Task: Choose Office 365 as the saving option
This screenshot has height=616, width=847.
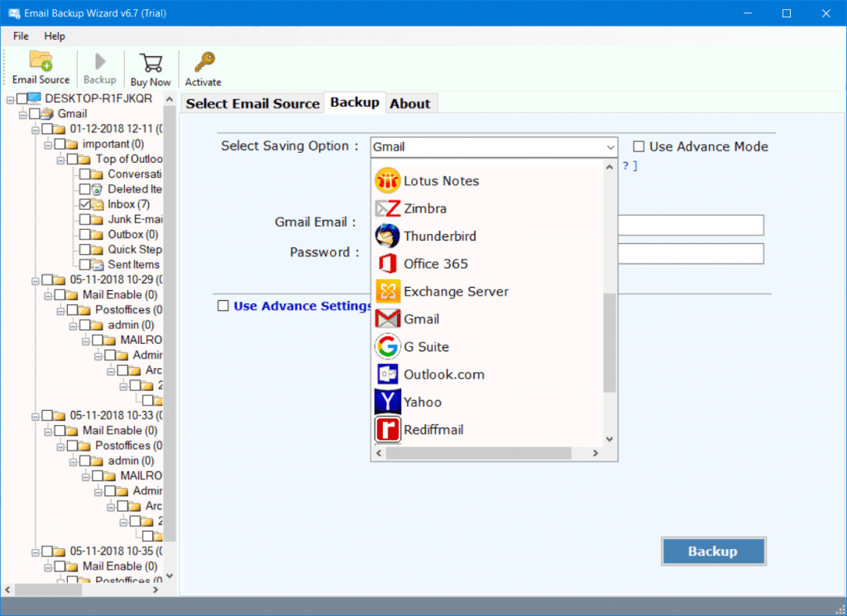Action: tap(435, 263)
